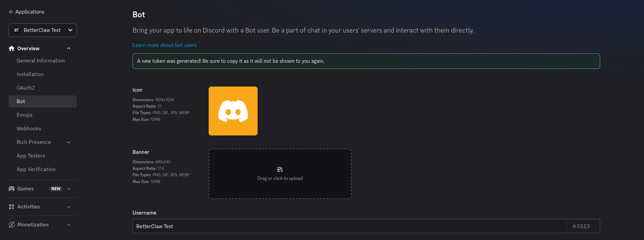Screen dimensions: 644x240
Task: Expand the Monetization section chevron
Action: click(x=69, y=225)
